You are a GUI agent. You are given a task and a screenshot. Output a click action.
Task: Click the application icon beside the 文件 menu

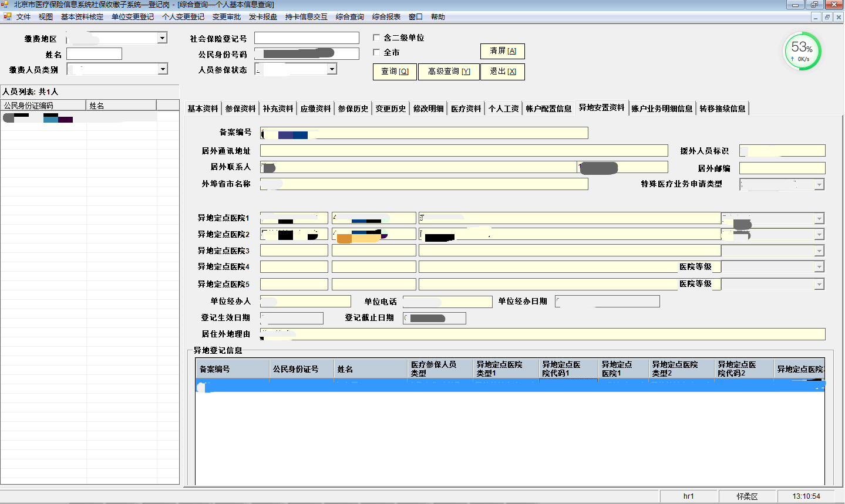8,17
